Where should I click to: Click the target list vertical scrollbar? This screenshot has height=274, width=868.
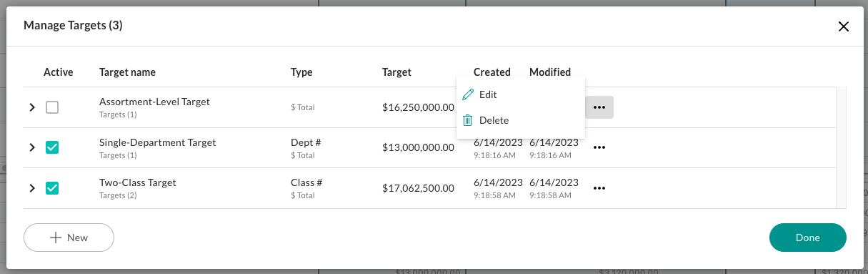(841, 148)
